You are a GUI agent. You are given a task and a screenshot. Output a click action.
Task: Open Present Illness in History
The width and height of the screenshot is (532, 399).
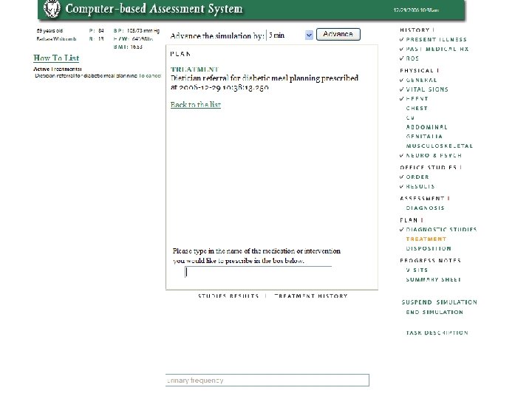click(x=436, y=39)
